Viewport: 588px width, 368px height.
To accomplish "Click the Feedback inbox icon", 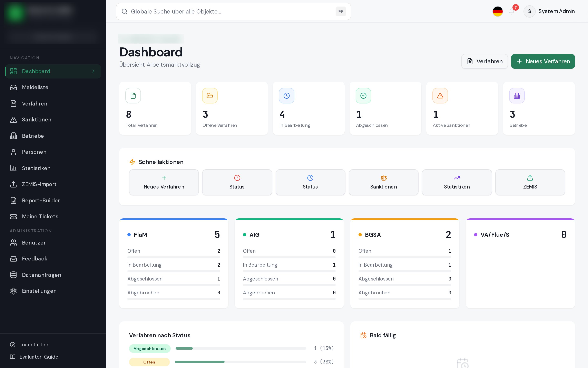I will pyautogui.click(x=13, y=259).
